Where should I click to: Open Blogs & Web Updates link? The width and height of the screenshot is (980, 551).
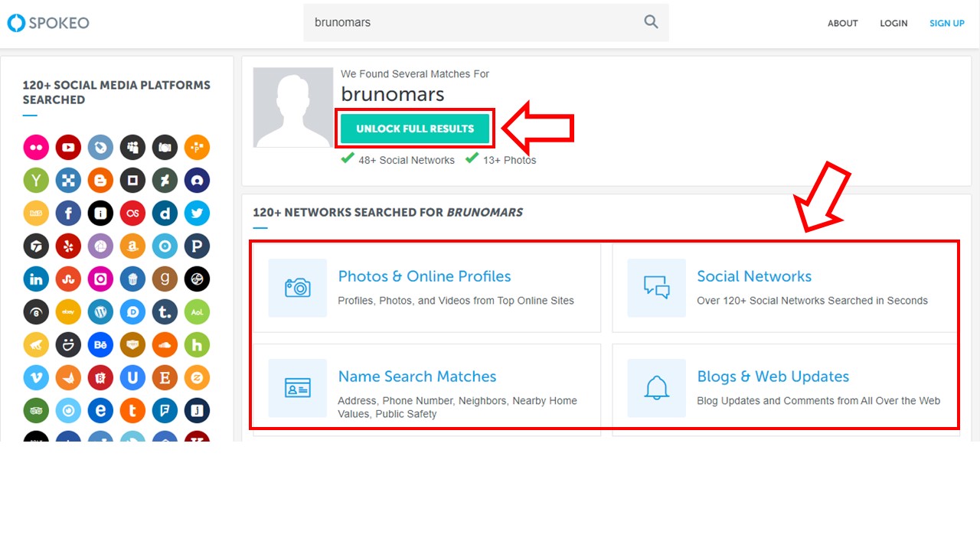(x=773, y=377)
